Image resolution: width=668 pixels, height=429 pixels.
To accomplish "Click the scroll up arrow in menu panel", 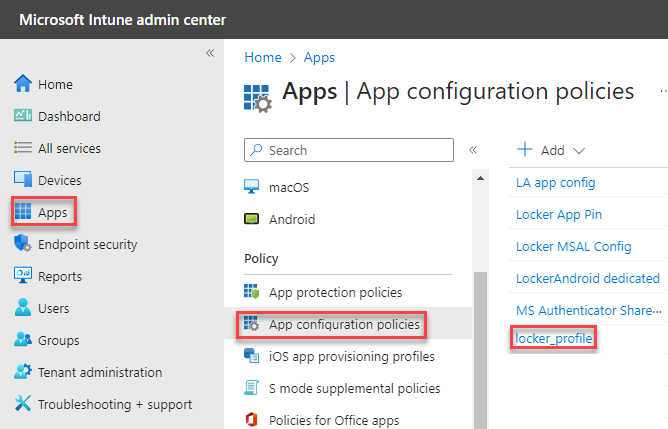I will [480, 178].
